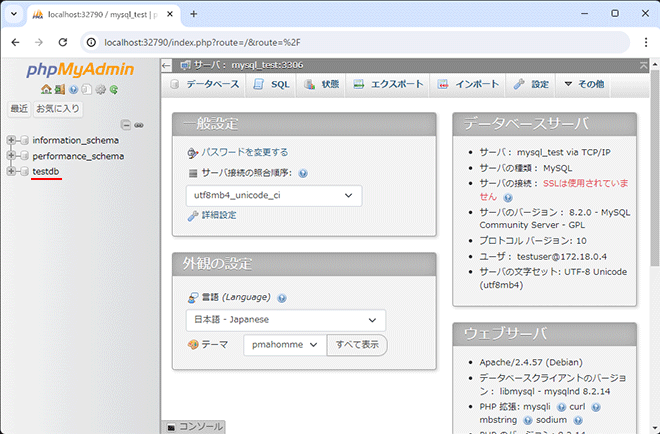
Task: Open the home icon in phpMyAdmin sidebar
Action: pos(46,89)
